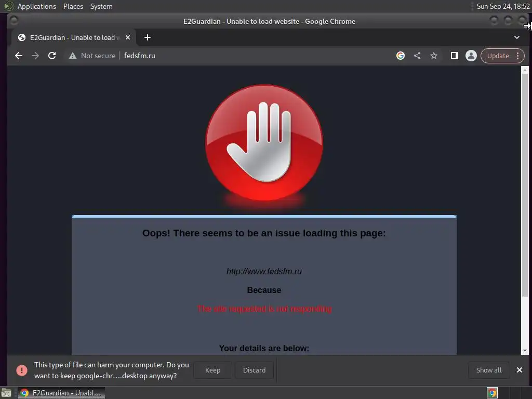This screenshot has width=532, height=399.
Task: Click the 'Your details are below:' heading
Action: click(264, 349)
